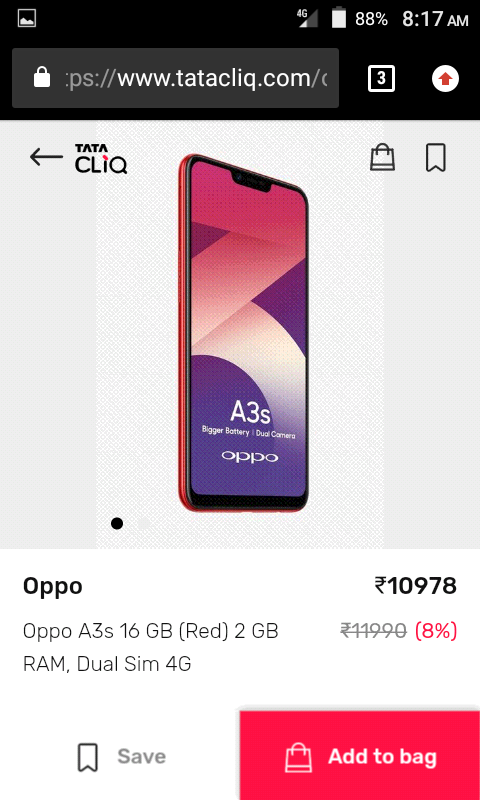Open the Oppo brand name link
The height and width of the screenshot is (800, 480).
53,586
